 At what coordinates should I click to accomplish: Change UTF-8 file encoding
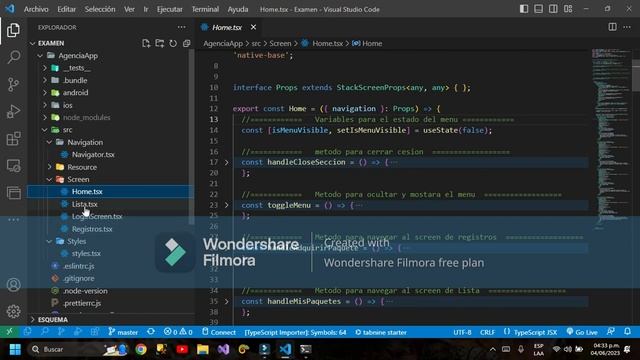pyautogui.click(x=462, y=332)
